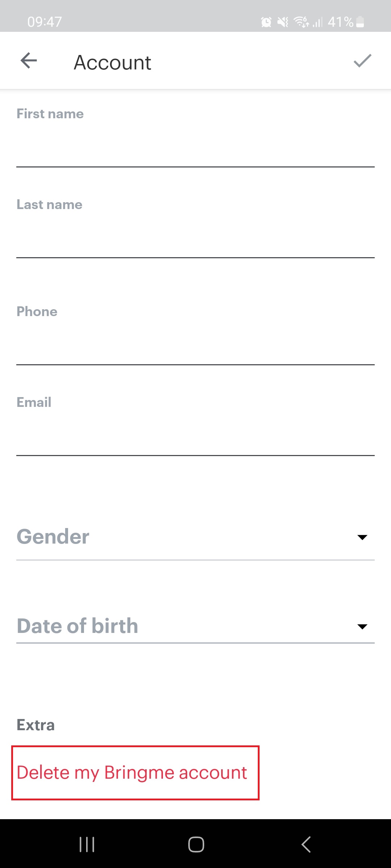Tap the alarm icon in status bar
Screen dimensions: 391x868
[x=266, y=22]
